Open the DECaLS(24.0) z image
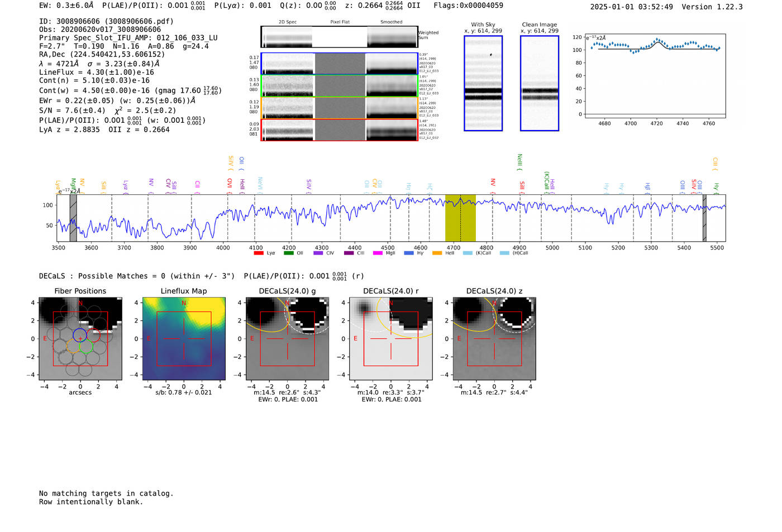782x532 pixels. pyautogui.click(x=494, y=339)
